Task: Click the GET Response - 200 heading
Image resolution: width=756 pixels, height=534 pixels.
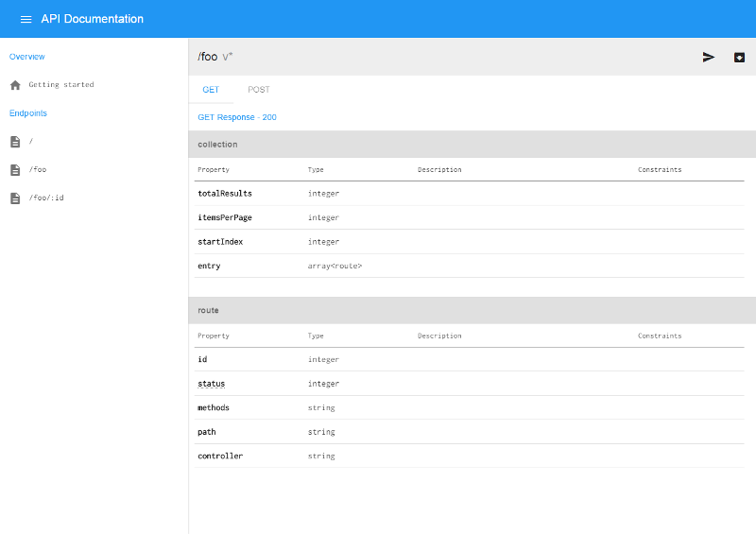Action: (x=237, y=117)
